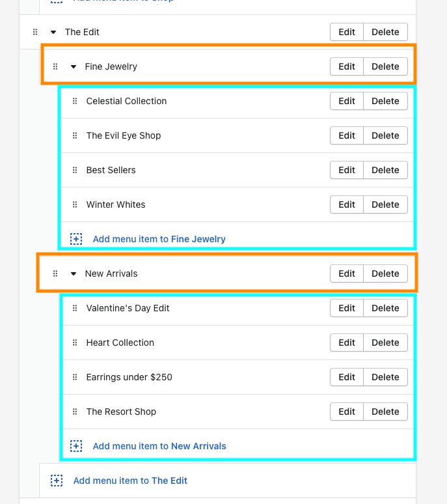The height and width of the screenshot is (504, 447).
Task: Edit the New Arrivals menu item
Action: 347,273
